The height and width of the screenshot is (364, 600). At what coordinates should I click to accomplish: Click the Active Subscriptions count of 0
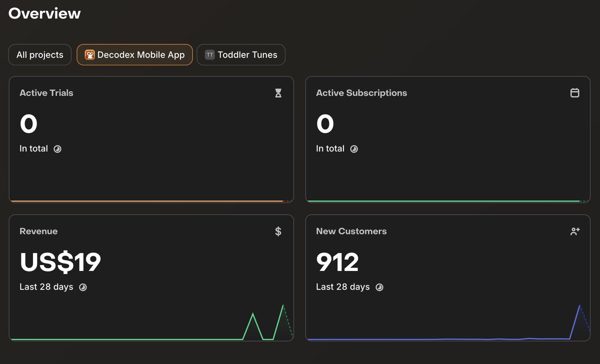point(325,123)
